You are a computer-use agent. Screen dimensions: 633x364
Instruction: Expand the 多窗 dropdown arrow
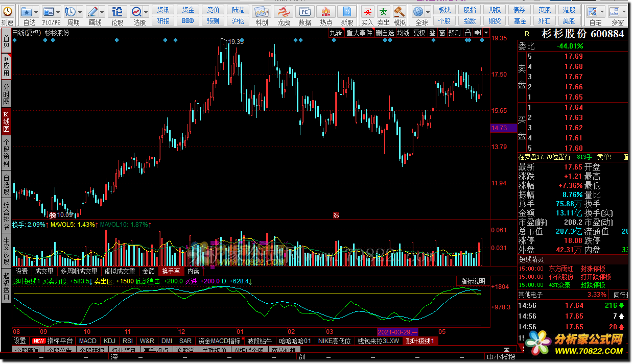tap(623, 11)
